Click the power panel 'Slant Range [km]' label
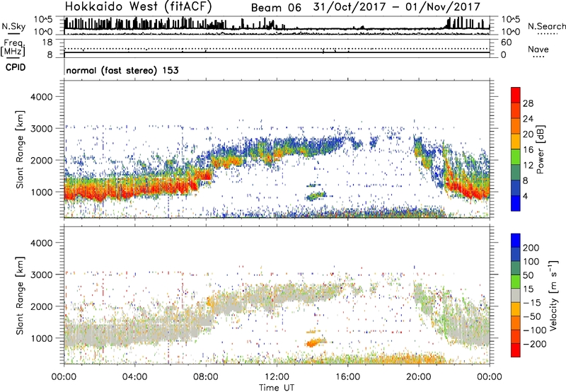The image size is (566, 392). pyautogui.click(x=20, y=149)
